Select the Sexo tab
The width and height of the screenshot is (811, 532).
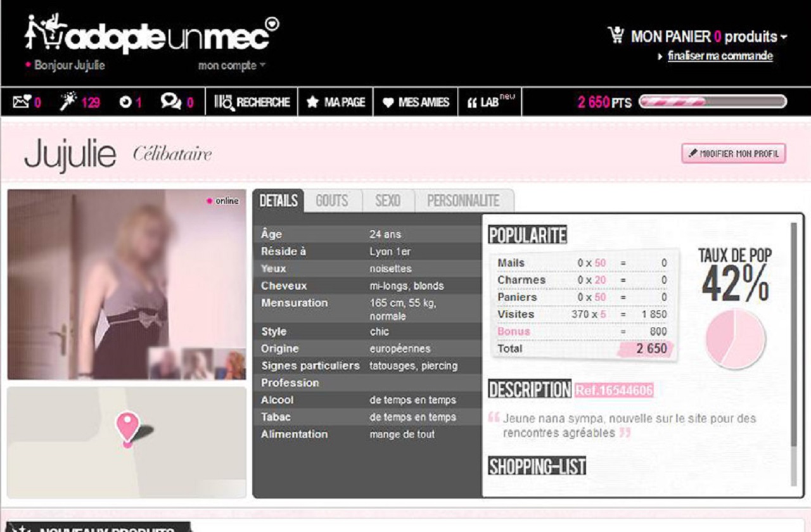388,201
